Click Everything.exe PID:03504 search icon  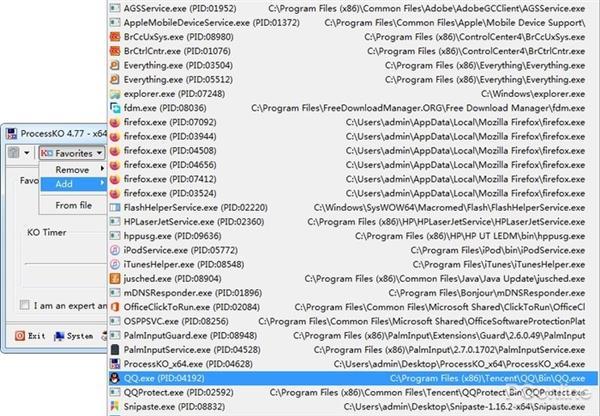click(115, 65)
